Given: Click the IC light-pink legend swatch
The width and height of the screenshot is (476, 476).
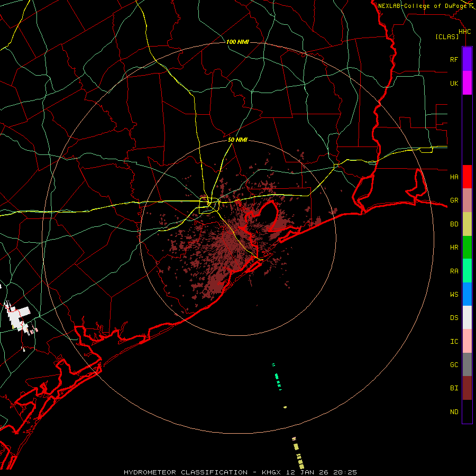Looking at the screenshot, I should point(467,341).
